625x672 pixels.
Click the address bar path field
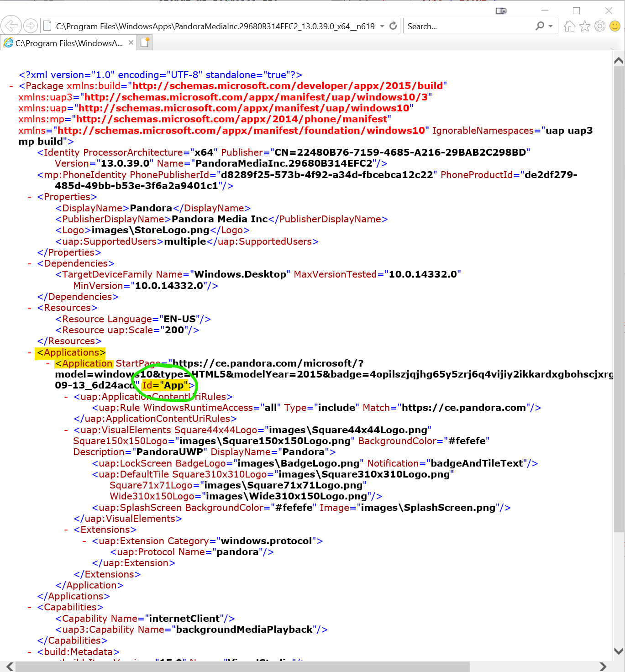coord(215,26)
